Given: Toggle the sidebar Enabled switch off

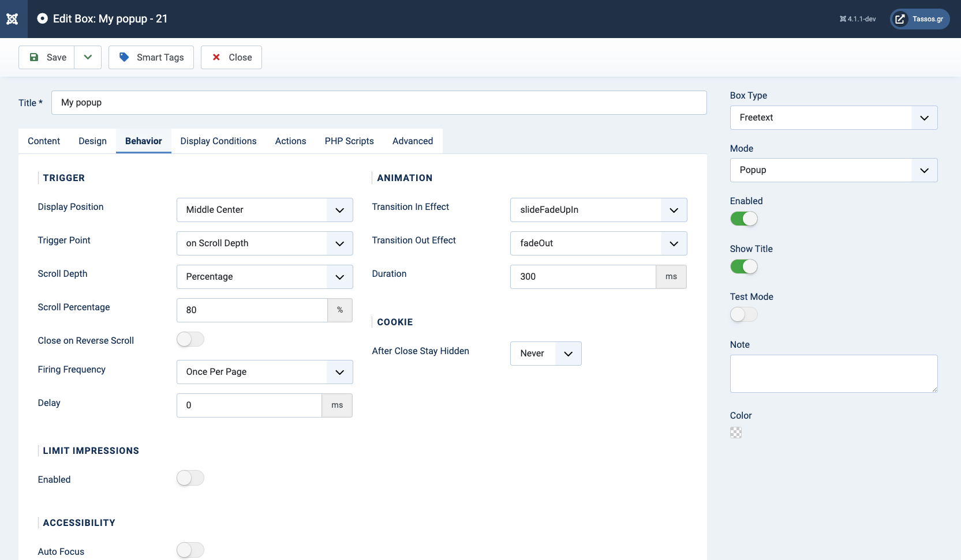Looking at the screenshot, I should (744, 219).
